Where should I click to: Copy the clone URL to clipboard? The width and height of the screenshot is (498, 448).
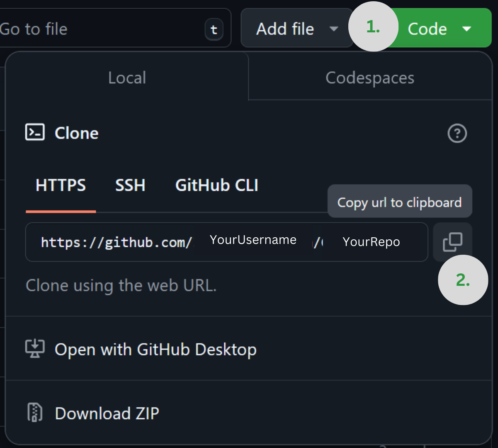tap(452, 242)
